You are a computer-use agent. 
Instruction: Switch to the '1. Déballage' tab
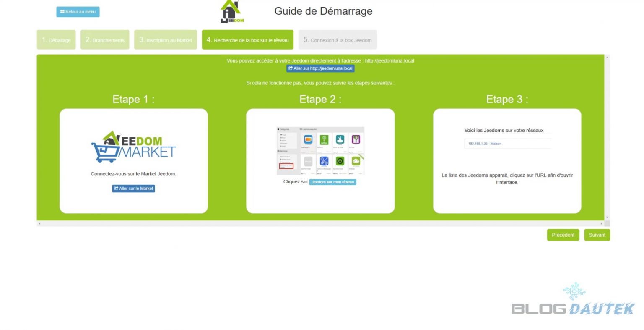click(56, 39)
